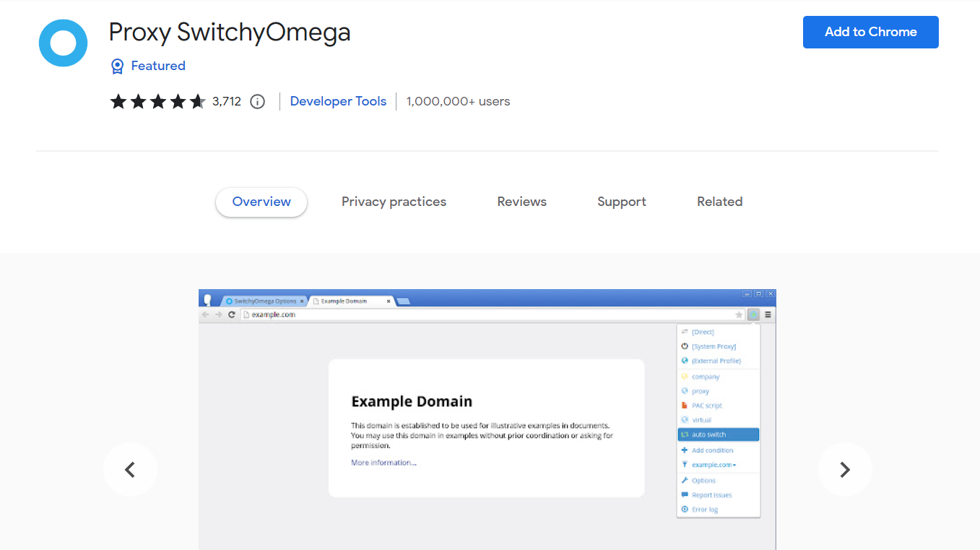
Task: Click the SwitchyOmega Options tab in preview
Action: (265, 301)
